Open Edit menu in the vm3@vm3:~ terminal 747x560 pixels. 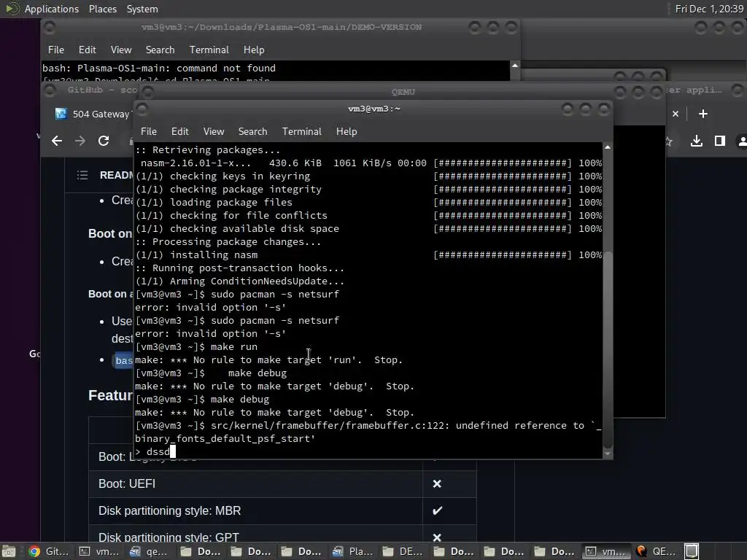pyautogui.click(x=179, y=131)
